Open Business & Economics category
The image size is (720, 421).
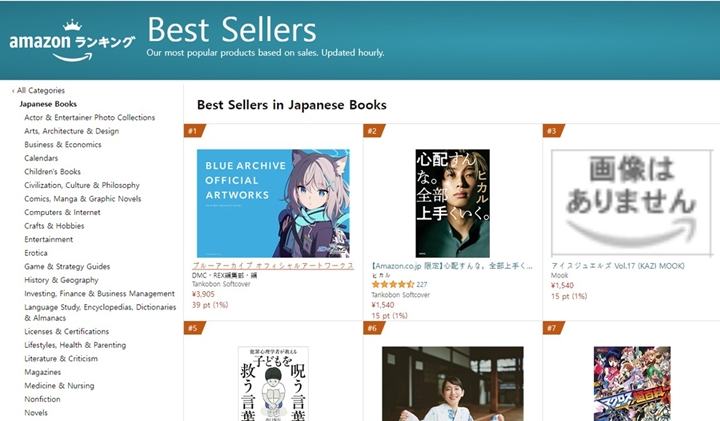click(63, 145)
